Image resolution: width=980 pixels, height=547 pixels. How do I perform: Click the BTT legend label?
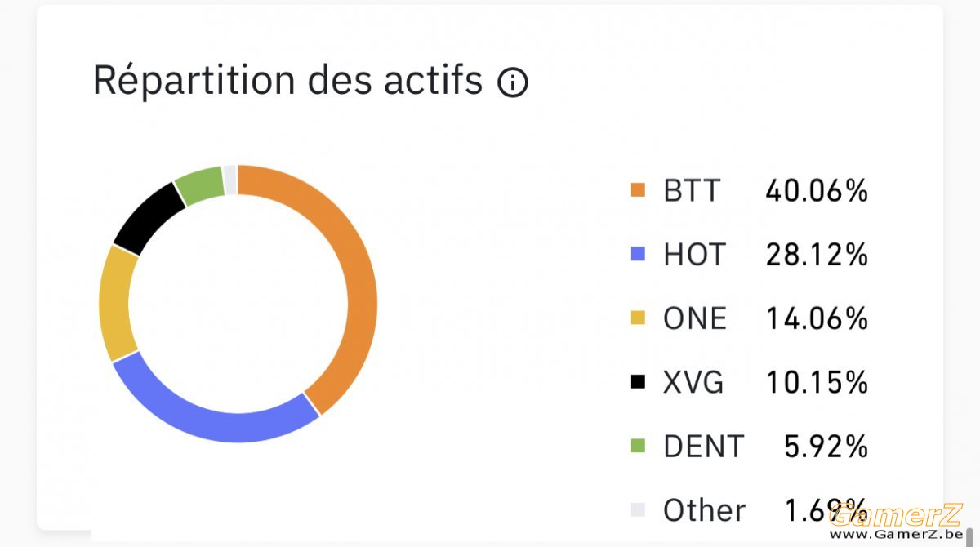692,191
